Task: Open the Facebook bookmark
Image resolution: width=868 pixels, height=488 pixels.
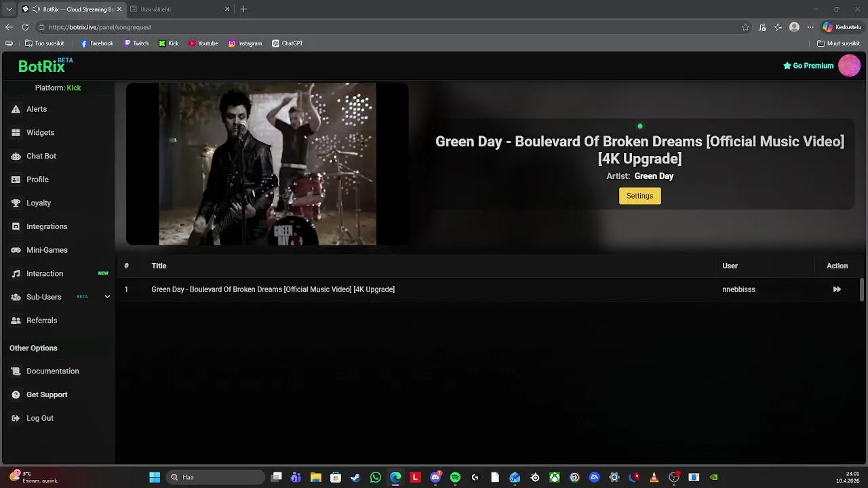Action: (x=97, y=43)
